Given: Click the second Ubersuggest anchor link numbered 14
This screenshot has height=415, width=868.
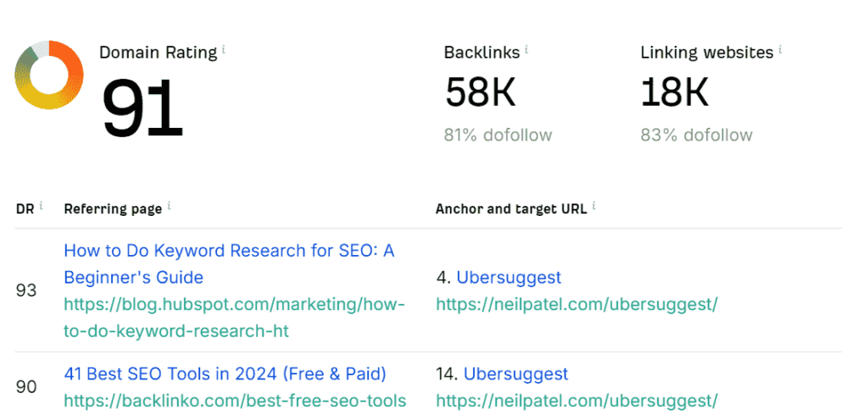Looking at the screenshot, I should [x=516, y=374].
